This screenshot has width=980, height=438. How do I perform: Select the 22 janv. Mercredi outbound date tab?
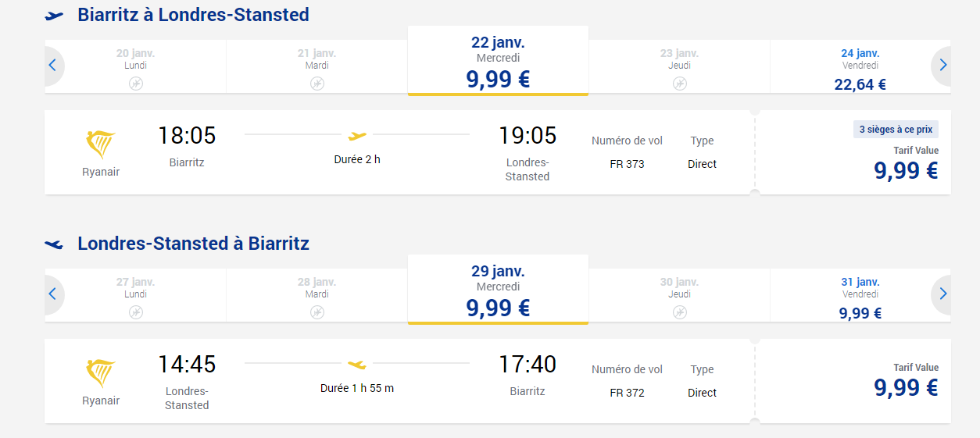pyautogui.click(x=498, y=62)
